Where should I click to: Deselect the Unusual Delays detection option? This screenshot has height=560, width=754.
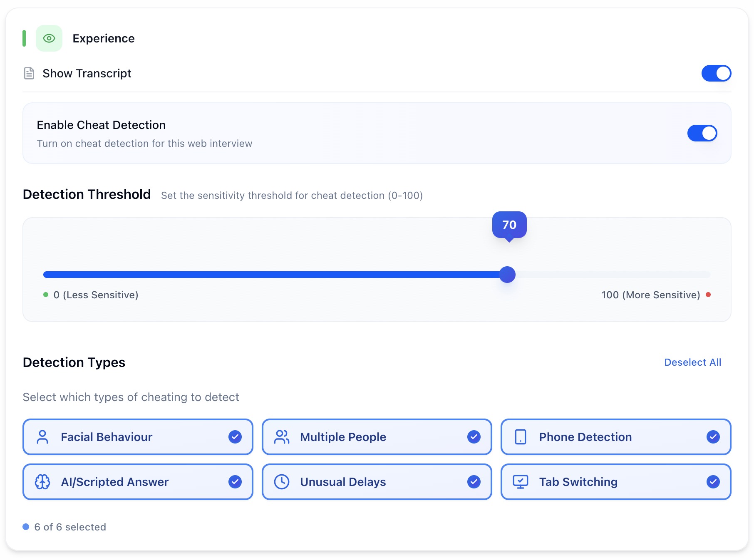pyautogui.click(x=474, y=482)
